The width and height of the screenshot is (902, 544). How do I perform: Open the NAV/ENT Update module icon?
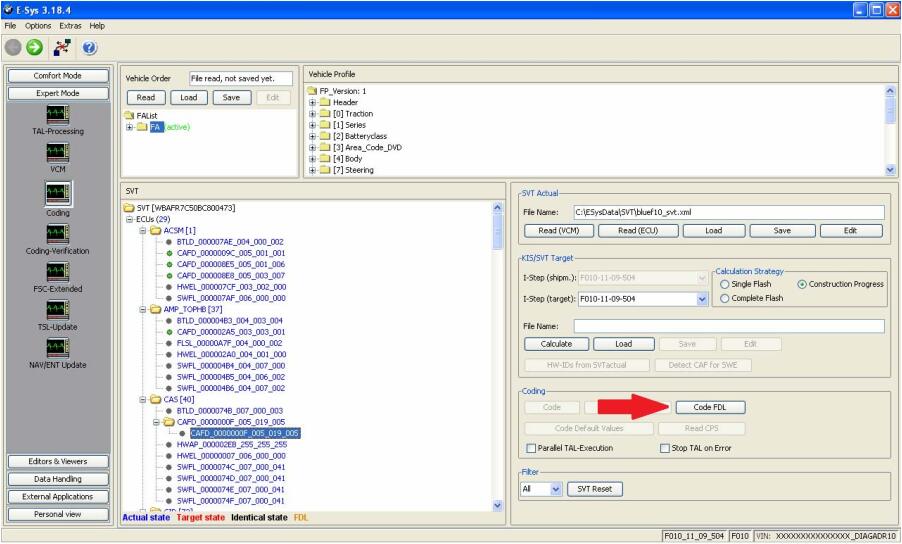(58, 348)
